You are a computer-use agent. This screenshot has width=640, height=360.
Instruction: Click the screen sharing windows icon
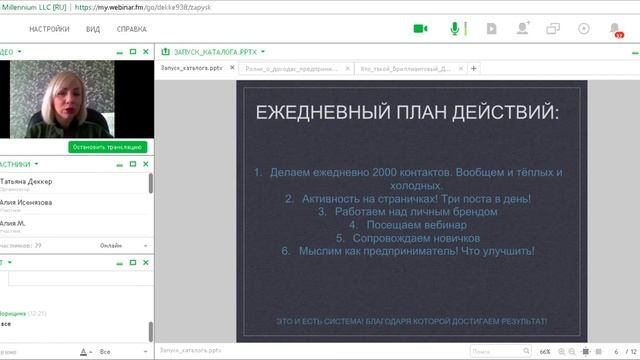(553, 29)
